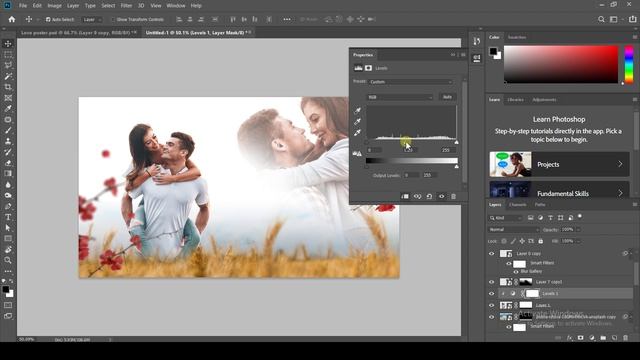Click the Delete layer trash icon in Layers

[x=625, y=338]
